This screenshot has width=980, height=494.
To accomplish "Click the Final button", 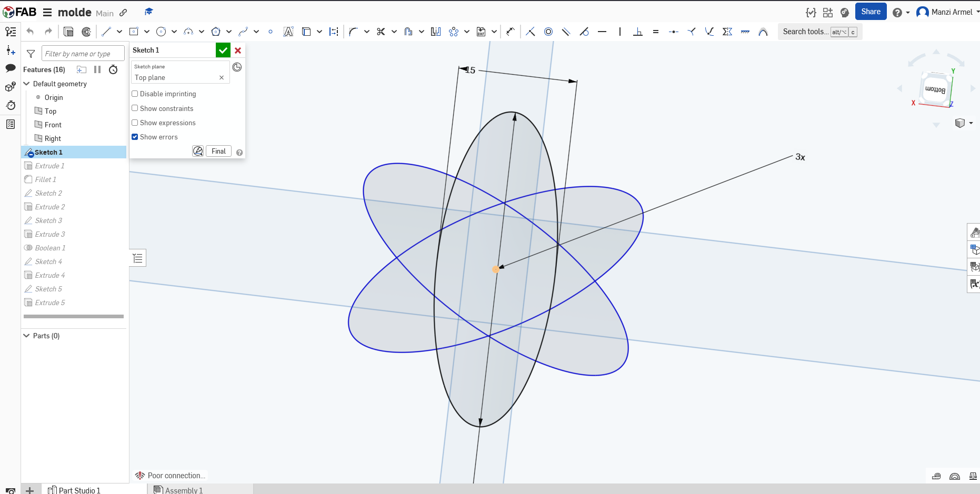I will pos(218,151).
